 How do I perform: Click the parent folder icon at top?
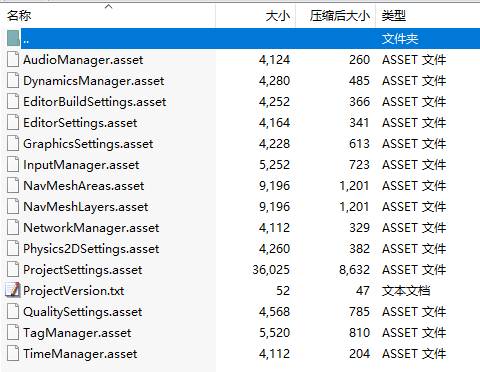pos(13,39)
